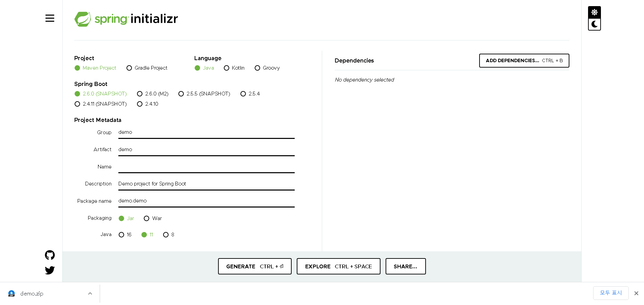Screen dimensions: 644x305
Task: Choose Java language
Action: pos(204,68)
